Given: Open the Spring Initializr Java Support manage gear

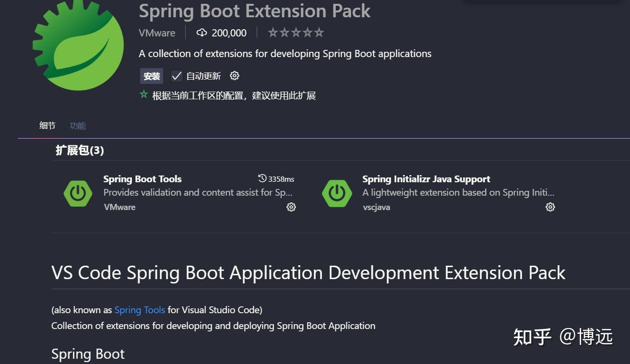Looking at the screenshot, I should (x=550, y=207).
